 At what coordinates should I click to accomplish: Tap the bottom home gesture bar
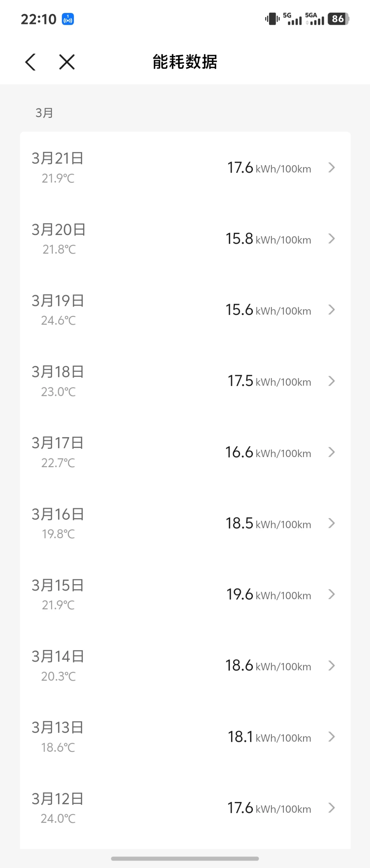coord(185,858)
